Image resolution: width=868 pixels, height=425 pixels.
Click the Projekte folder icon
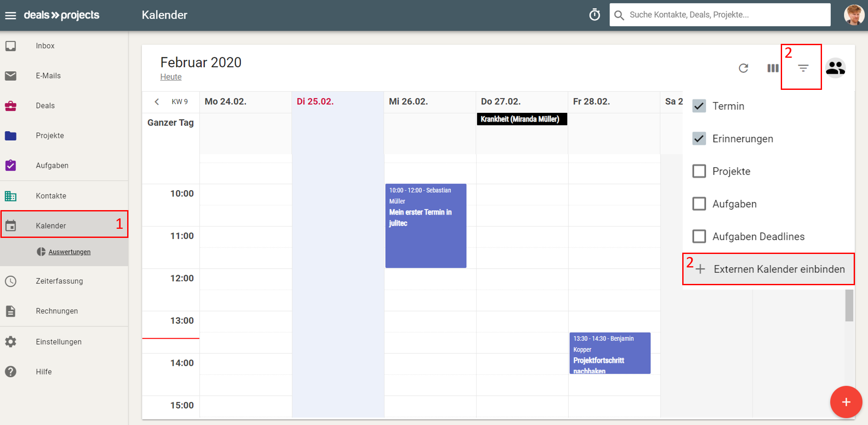click(11, 135)
